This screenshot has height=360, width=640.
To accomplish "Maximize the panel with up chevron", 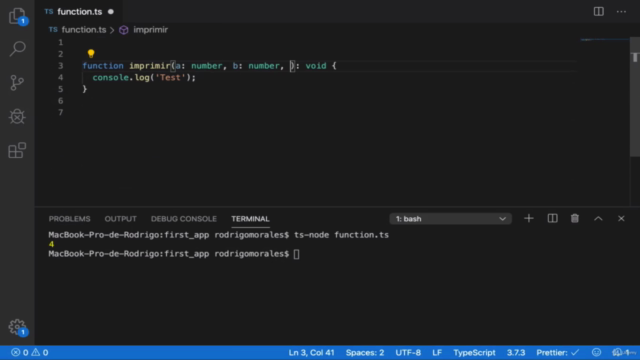I will 598,219.
